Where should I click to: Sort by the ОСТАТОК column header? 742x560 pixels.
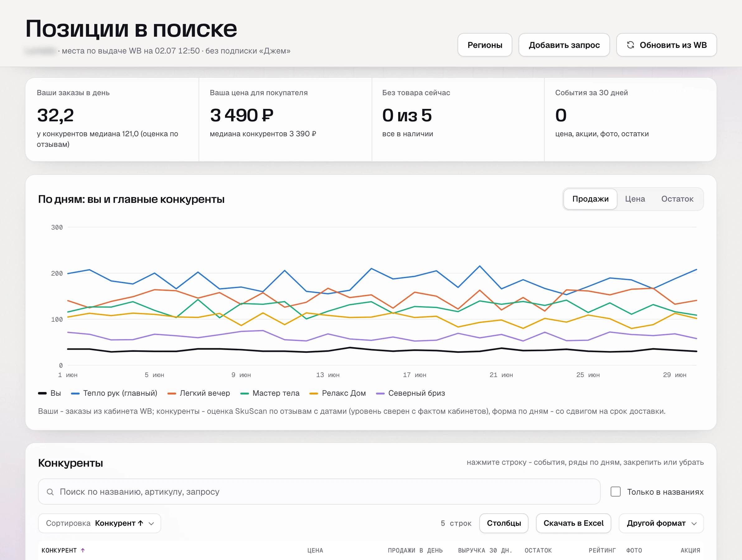538,550
